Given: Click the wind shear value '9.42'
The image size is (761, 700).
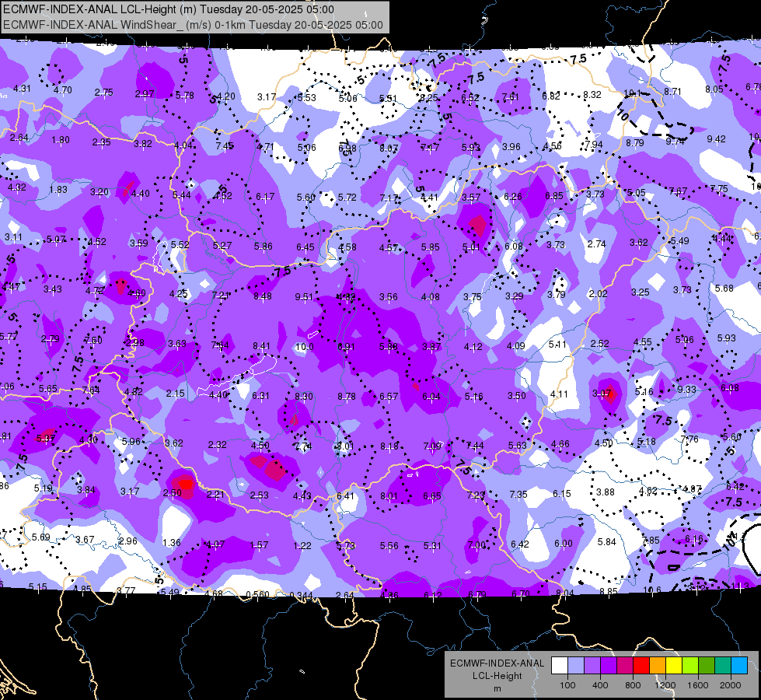Looking at the screenshot, I should click(x=717, y=139).
